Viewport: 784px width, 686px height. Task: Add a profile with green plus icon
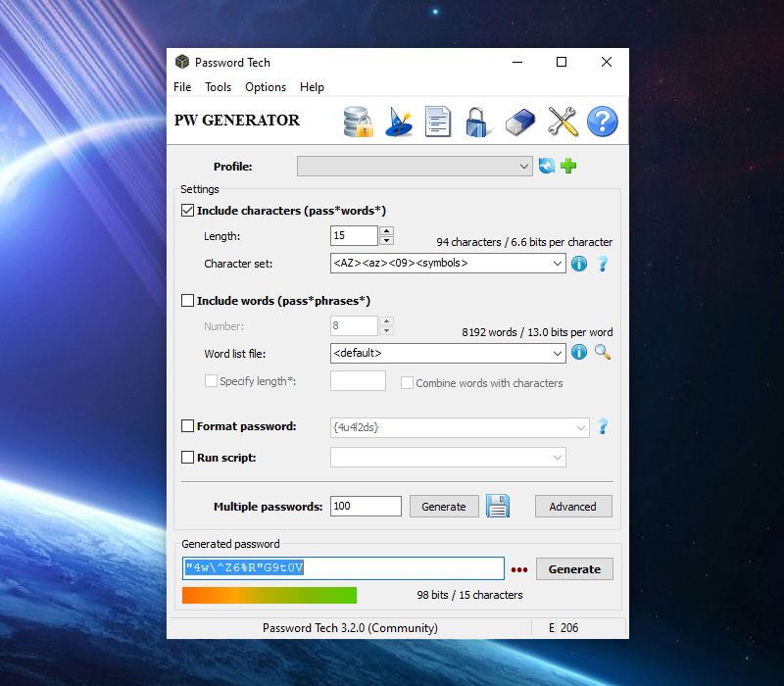(x=568, y=166)
